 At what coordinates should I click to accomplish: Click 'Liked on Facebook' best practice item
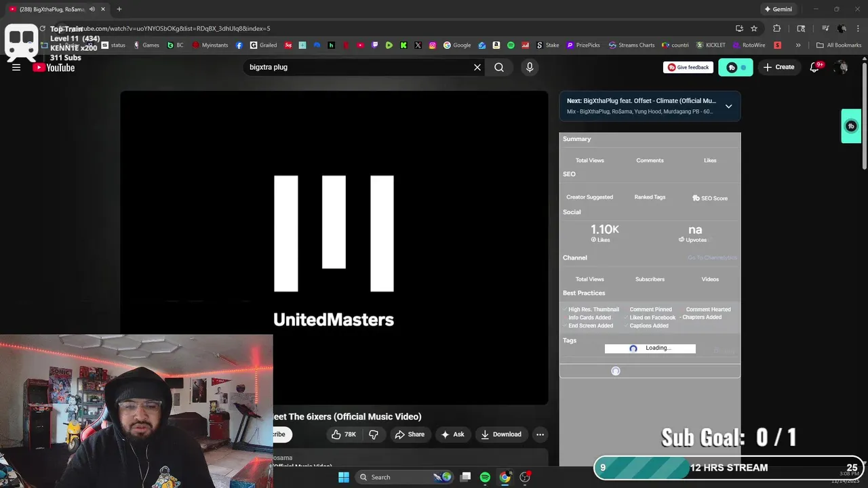pyautogui.click(x=652, y=317)
